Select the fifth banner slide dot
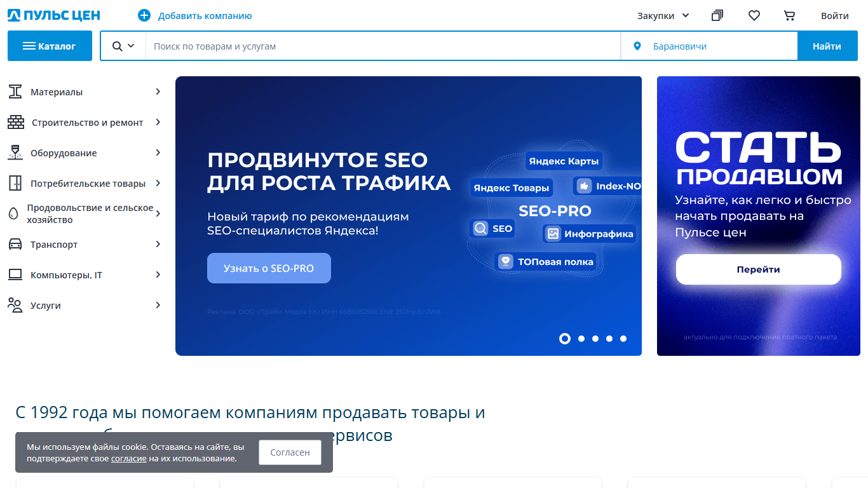 623,339
